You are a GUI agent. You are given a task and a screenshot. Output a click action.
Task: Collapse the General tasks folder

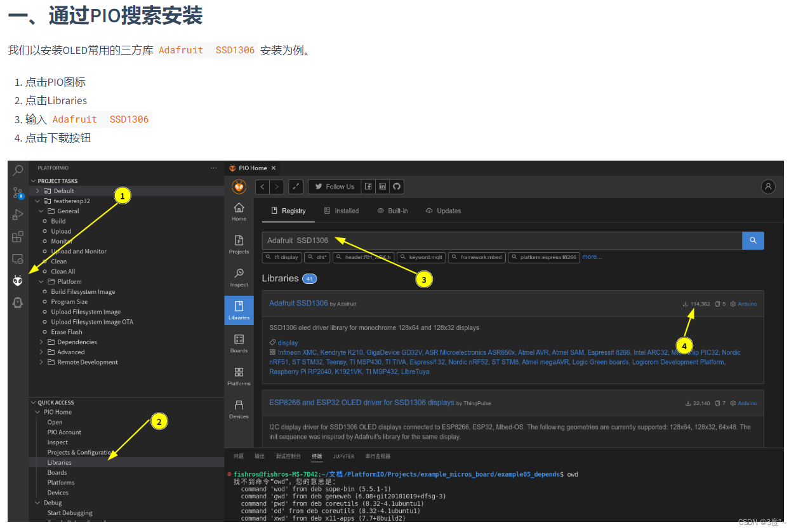(x=68, y=211)
